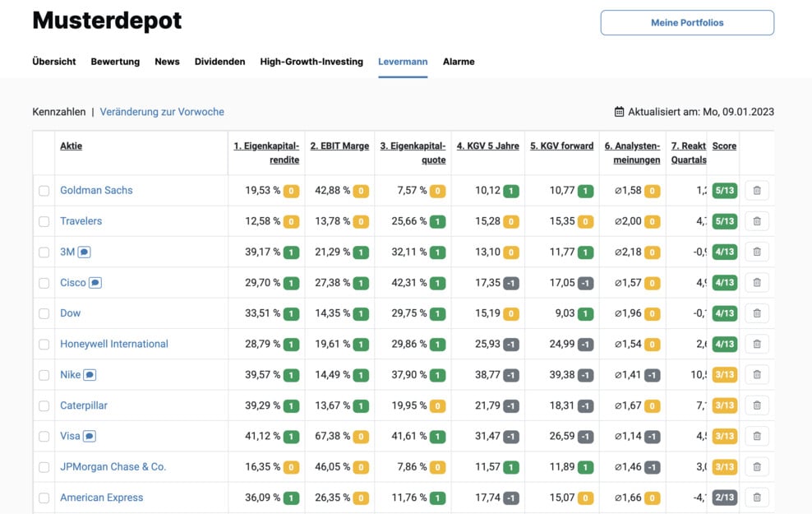Delete the Goldman Sachs row via trash icon

pyautogui.click(x=757, y=190)
